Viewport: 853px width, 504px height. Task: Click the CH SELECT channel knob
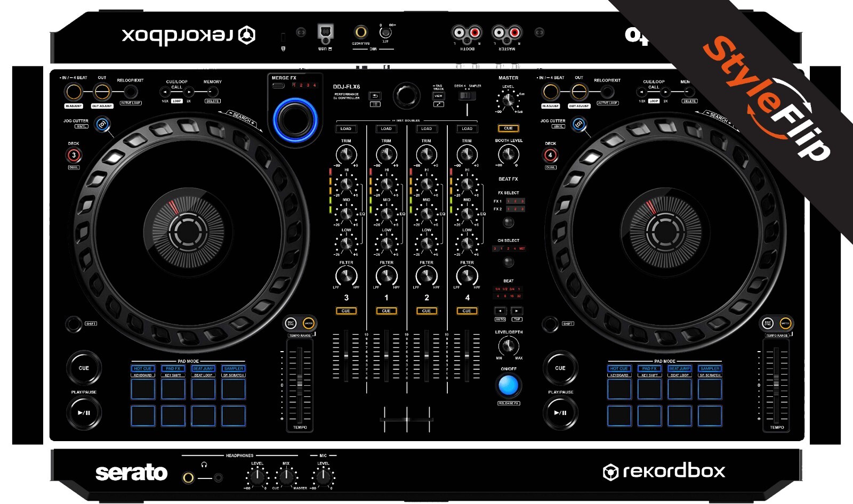pos(509,262)
